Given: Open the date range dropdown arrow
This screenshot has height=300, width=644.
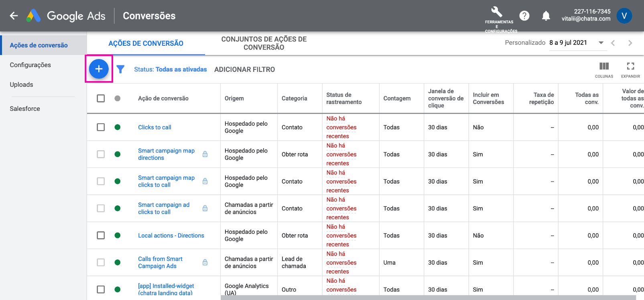Looking at the screenshot, I should [x=601, y=43].
